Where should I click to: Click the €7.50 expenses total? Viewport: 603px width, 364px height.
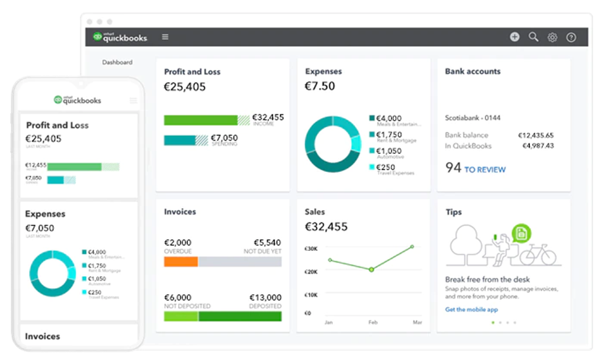coord(320,86)
